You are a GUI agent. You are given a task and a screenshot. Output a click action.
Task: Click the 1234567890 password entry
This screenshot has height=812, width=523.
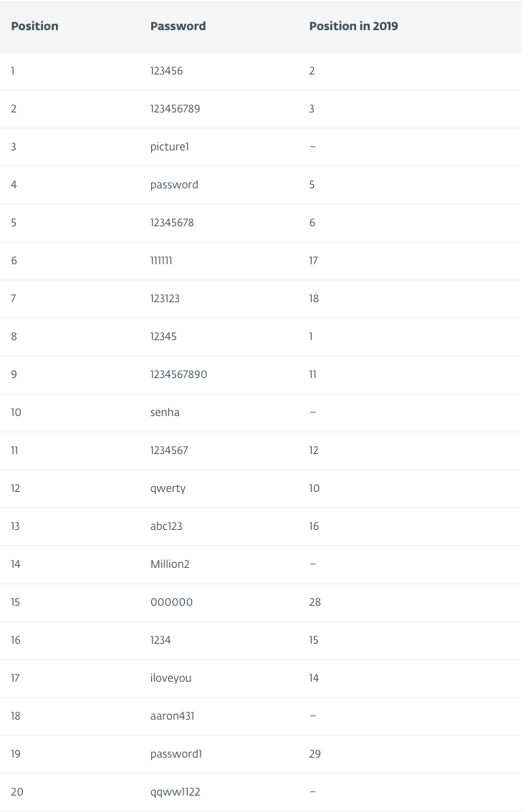point(178,374)
